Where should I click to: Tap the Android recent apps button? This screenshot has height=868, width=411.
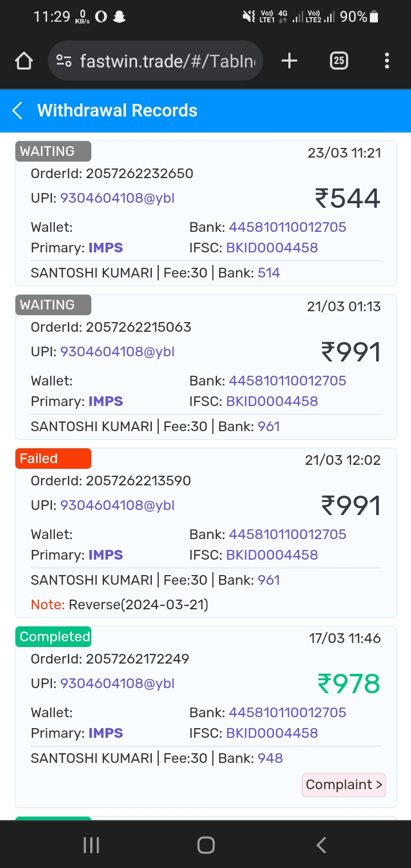91,845
